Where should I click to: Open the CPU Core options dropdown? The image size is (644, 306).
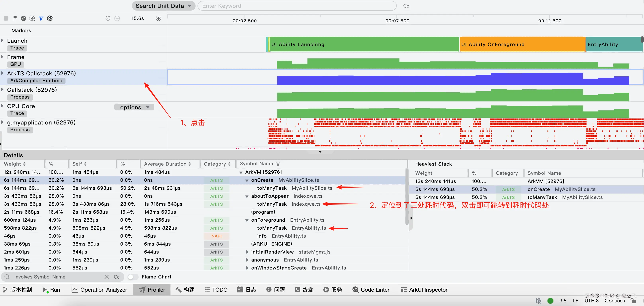coord(134,107)
